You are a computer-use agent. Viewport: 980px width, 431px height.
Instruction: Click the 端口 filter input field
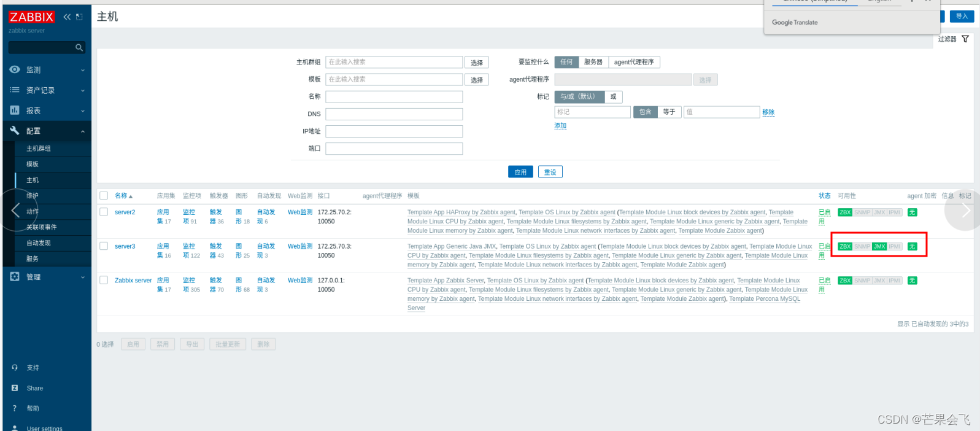(x=394, y=149)
